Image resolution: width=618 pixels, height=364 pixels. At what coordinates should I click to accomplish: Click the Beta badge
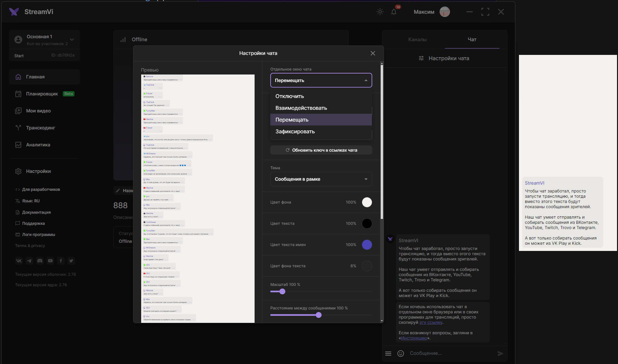(69, 94)
